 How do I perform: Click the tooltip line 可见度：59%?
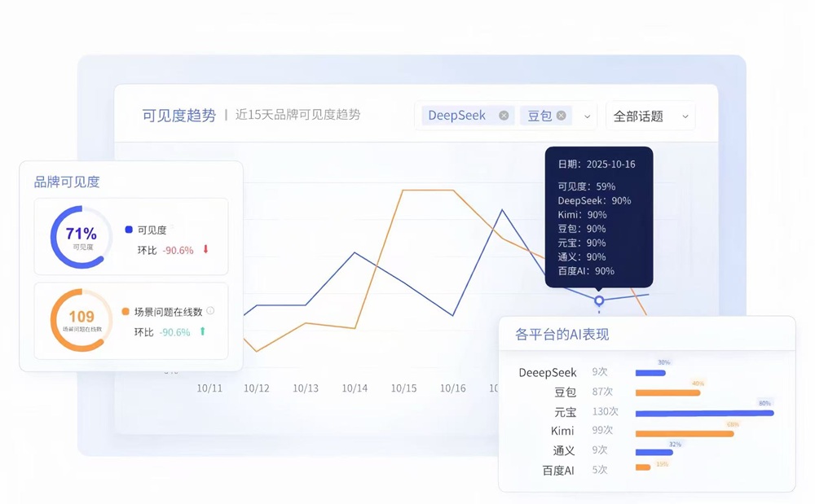[x=586, y=186]
